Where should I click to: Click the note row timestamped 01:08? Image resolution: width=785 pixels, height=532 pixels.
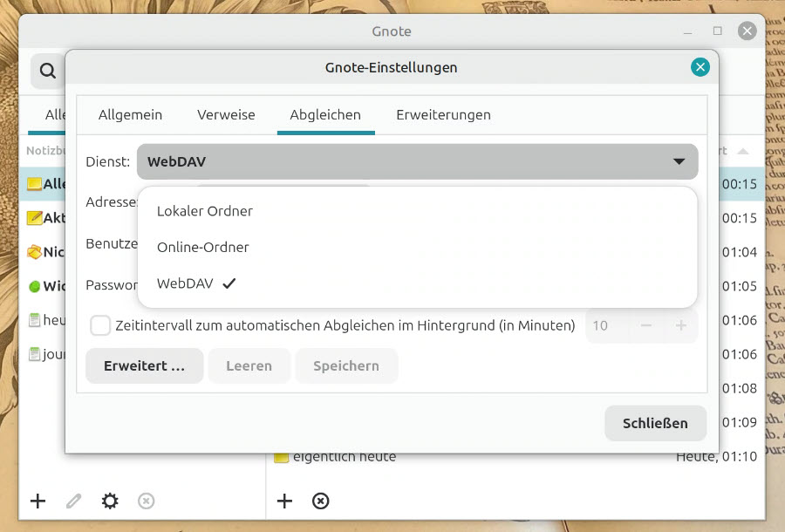(740, 388)
